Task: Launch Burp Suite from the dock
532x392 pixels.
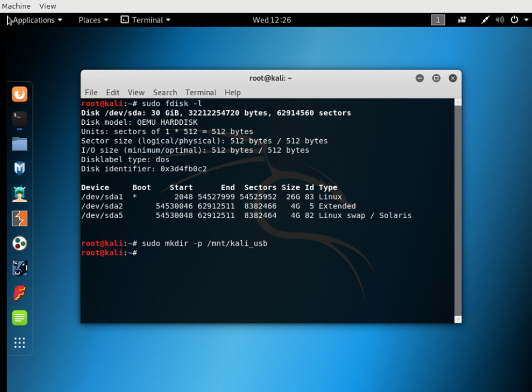Action: 19,218
